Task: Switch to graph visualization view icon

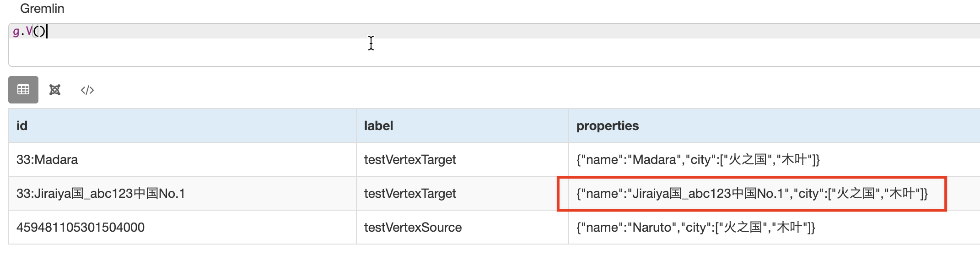Action: click(x=55, y=90)
